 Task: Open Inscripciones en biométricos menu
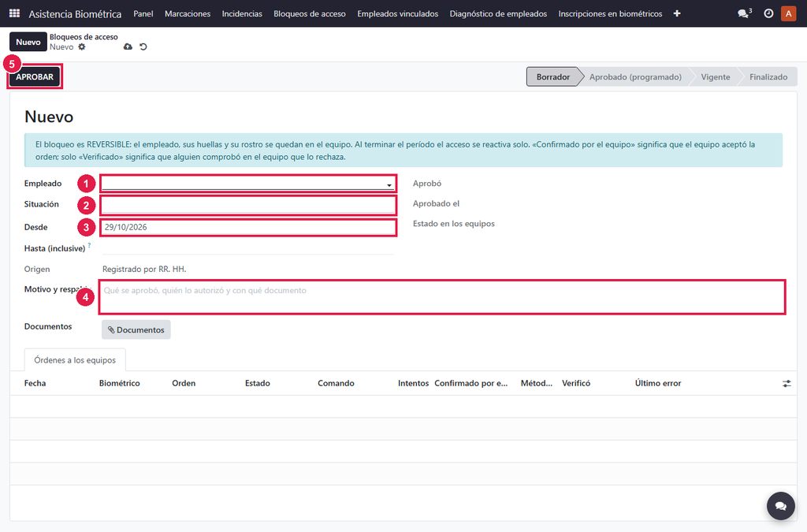click(x=610, y=13)
